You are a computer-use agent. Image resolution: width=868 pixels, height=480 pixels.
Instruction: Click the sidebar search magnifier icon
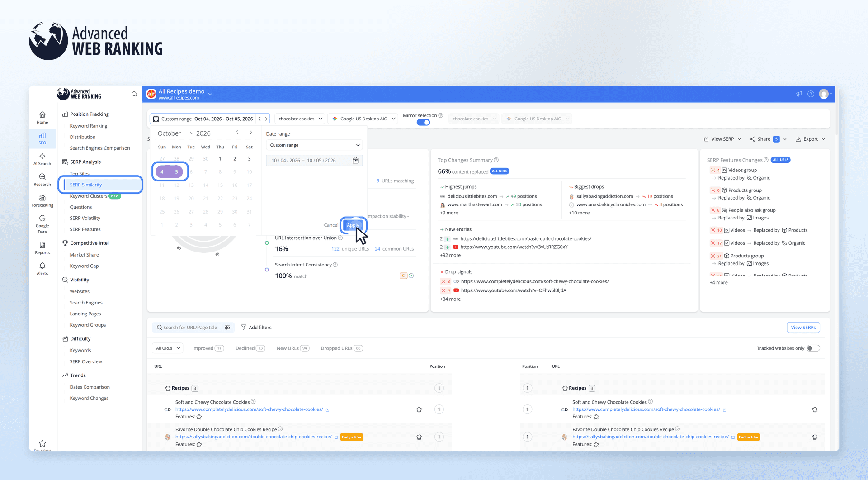click(134, 94)
